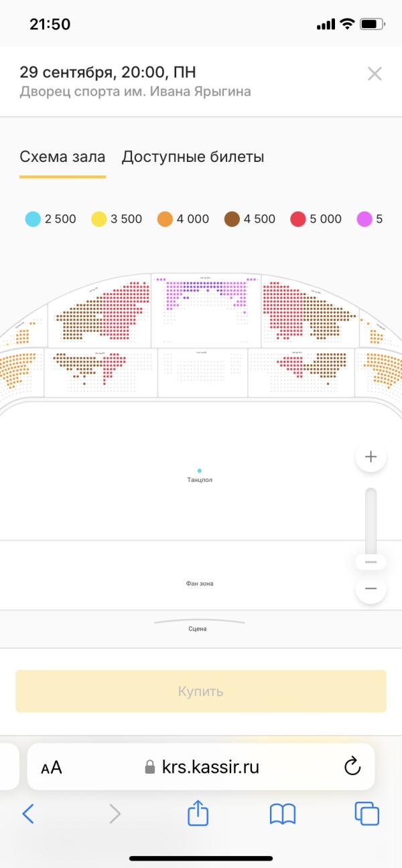Select the Схема зала tab
Screen dimensions: 402x868
coord(62,157)
